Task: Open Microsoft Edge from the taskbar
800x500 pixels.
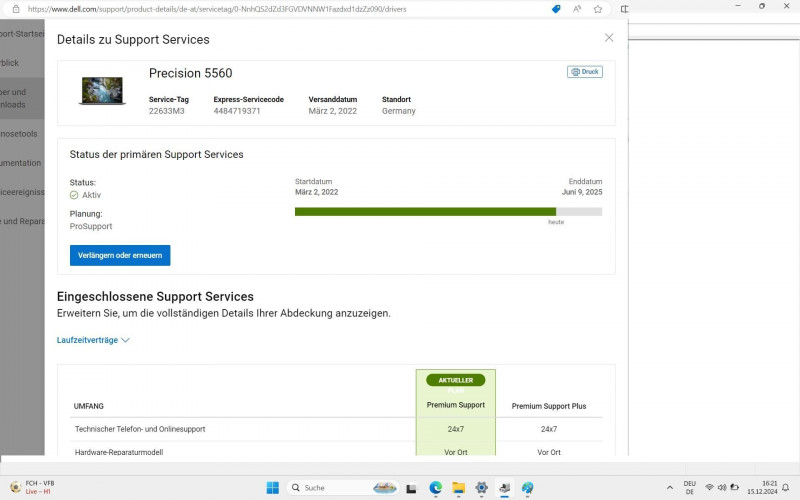Action: coord(435,488)
